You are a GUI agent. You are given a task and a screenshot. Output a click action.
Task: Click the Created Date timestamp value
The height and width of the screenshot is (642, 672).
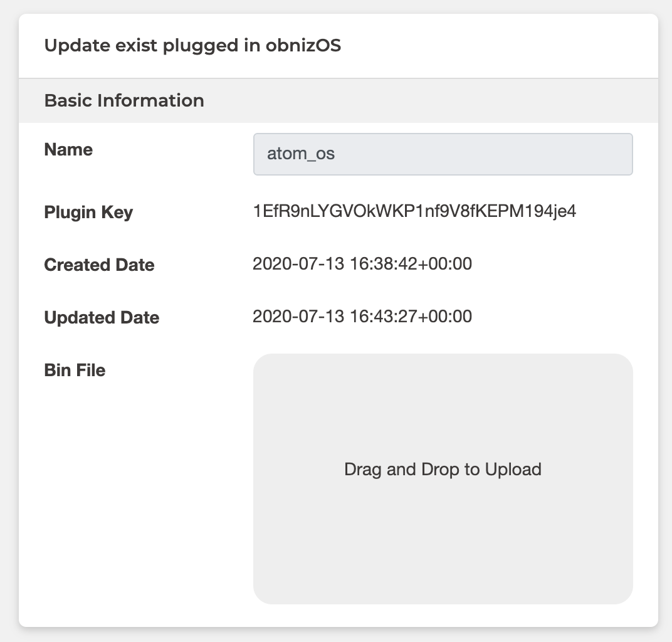[362, 264]
